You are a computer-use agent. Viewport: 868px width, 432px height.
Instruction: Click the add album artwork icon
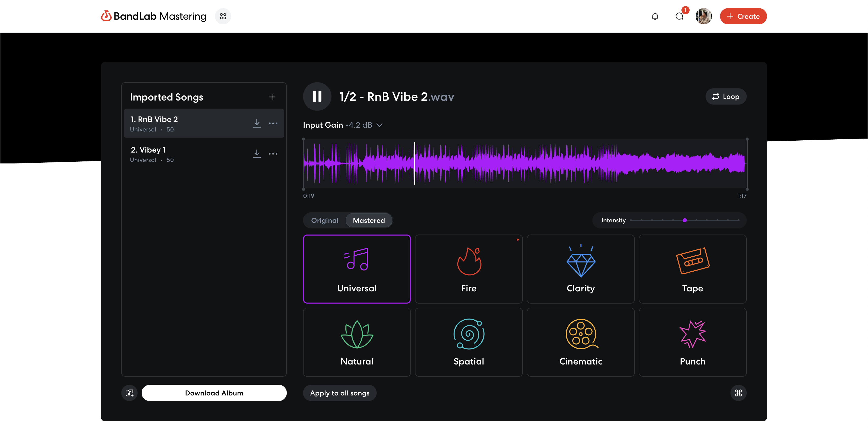(x=129, y=393)
